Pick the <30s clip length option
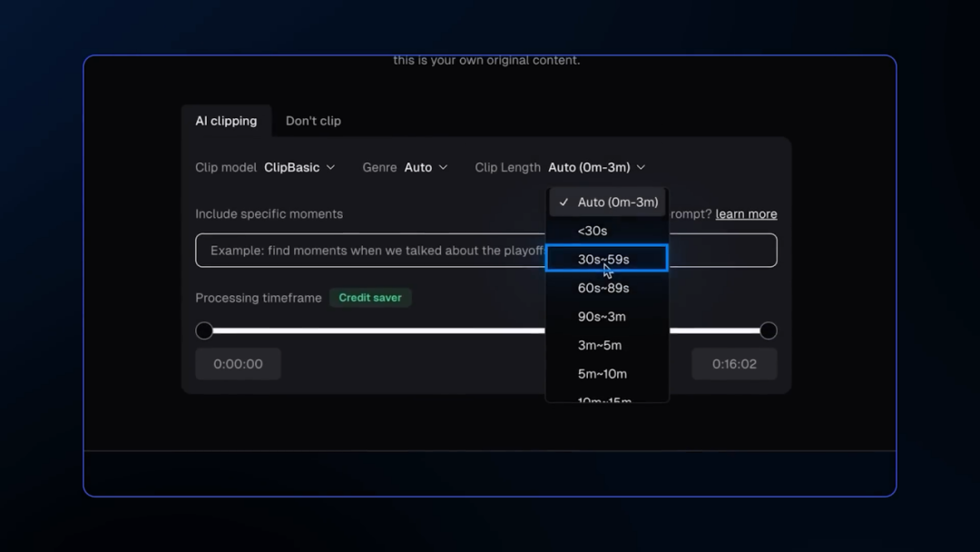The height and width of the screenshot is (552, 980). pyautogui.click(x=593, y=231)
